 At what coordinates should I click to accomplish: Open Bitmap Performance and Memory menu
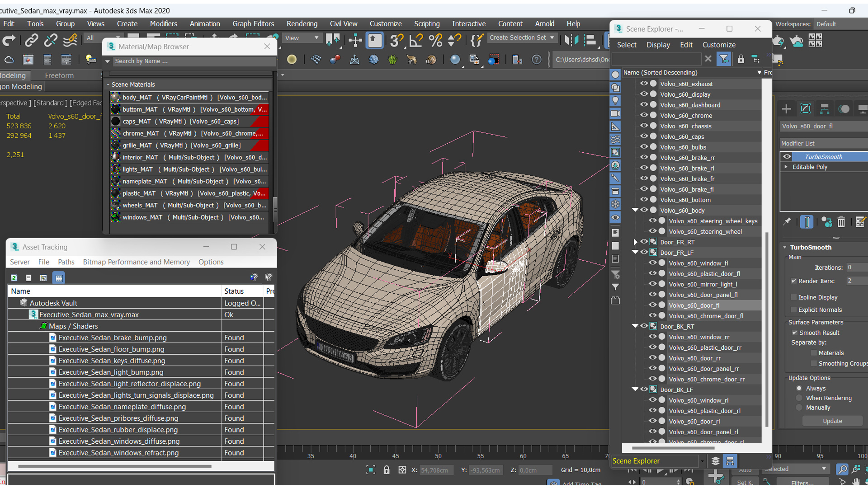136,262
